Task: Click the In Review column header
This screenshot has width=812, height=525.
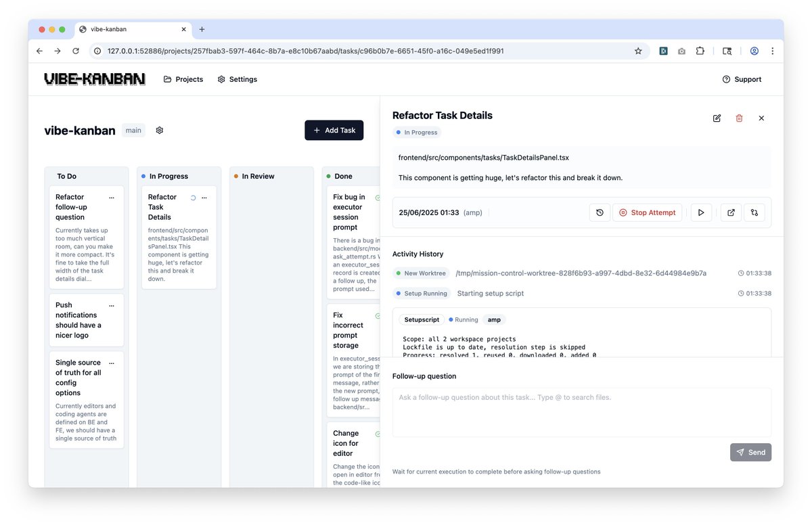Action: point(258,176)
